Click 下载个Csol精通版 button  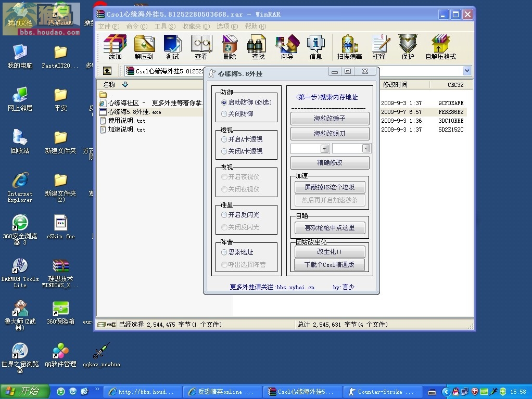(330, 265)
